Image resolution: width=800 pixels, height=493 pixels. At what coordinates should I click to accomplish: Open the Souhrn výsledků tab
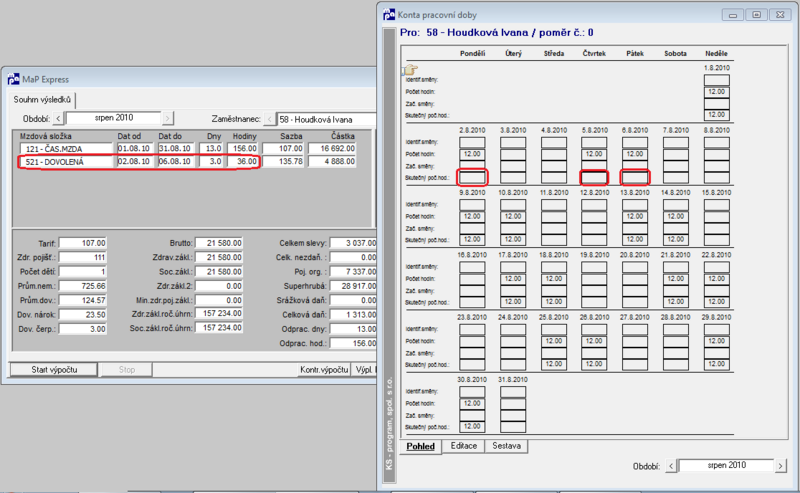[42, 100]
